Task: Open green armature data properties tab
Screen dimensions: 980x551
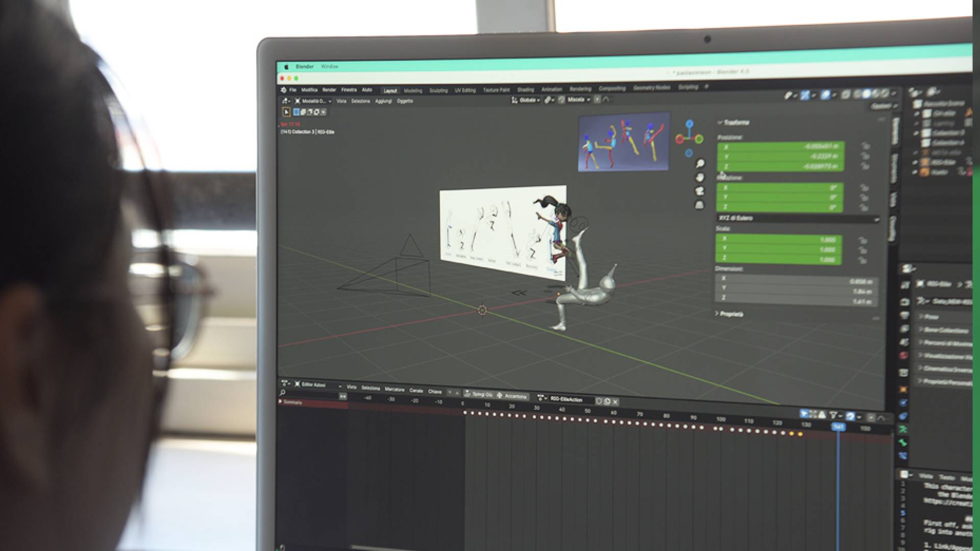Action: tap(903, 430)
